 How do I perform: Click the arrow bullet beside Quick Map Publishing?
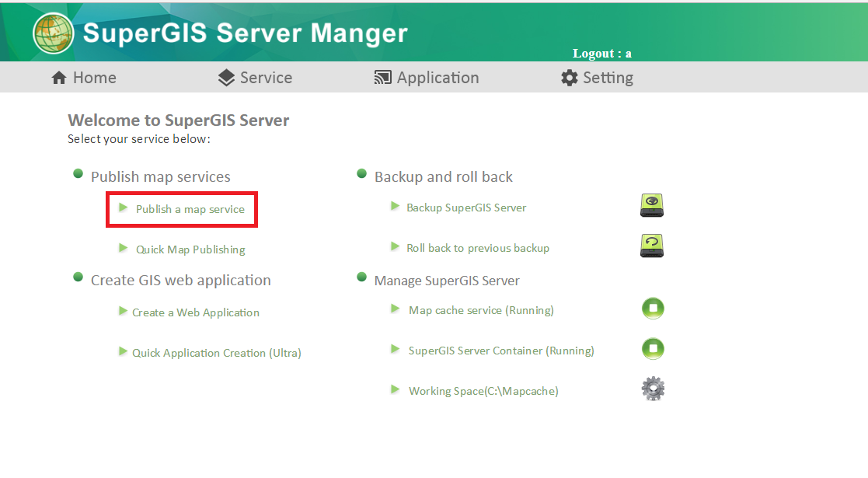point(123,248)
